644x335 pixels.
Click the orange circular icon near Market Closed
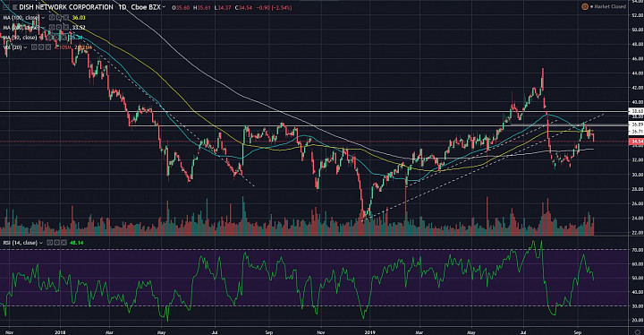click(x=585, y=6)
